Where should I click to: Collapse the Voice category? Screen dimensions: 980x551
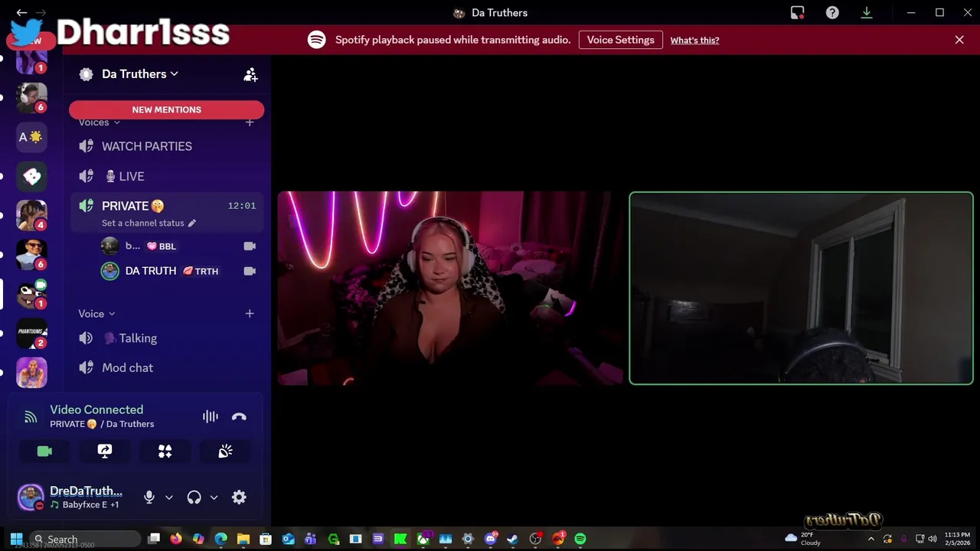point(96,314)
